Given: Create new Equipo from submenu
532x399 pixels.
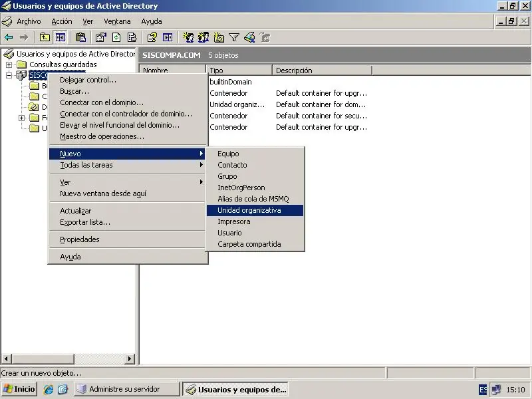Looking at the screenshot, I should (255, 154).
